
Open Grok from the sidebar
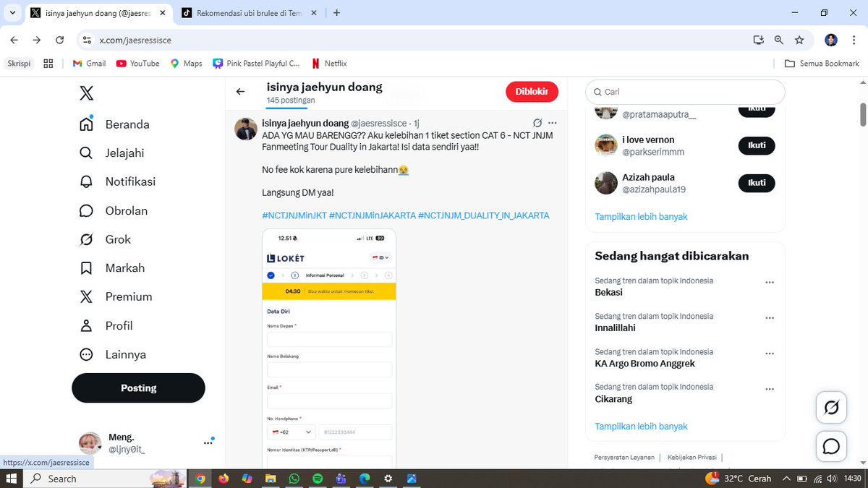118,239
